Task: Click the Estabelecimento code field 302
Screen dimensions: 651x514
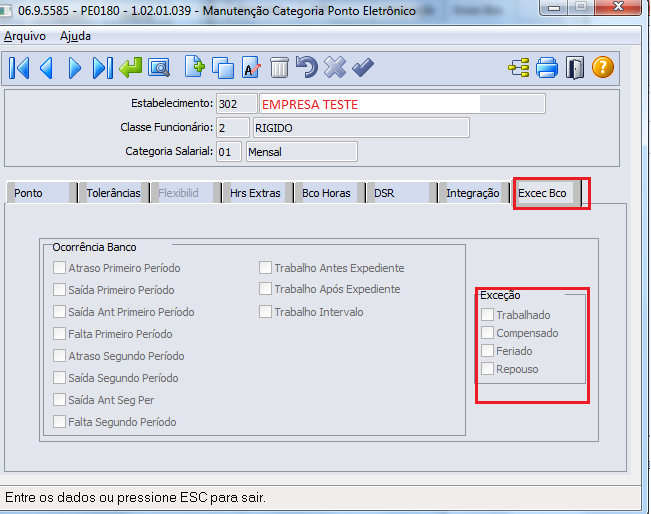Action: point(237,104)
